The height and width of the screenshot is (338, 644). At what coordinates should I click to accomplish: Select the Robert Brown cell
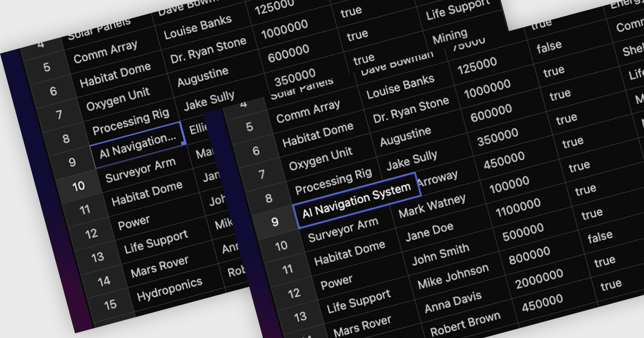point(465,324)
